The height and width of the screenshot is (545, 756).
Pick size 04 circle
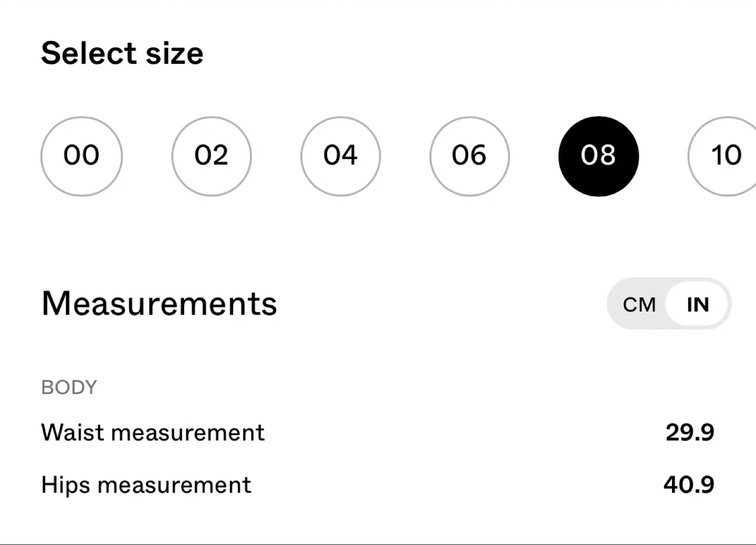pos(340,156)
